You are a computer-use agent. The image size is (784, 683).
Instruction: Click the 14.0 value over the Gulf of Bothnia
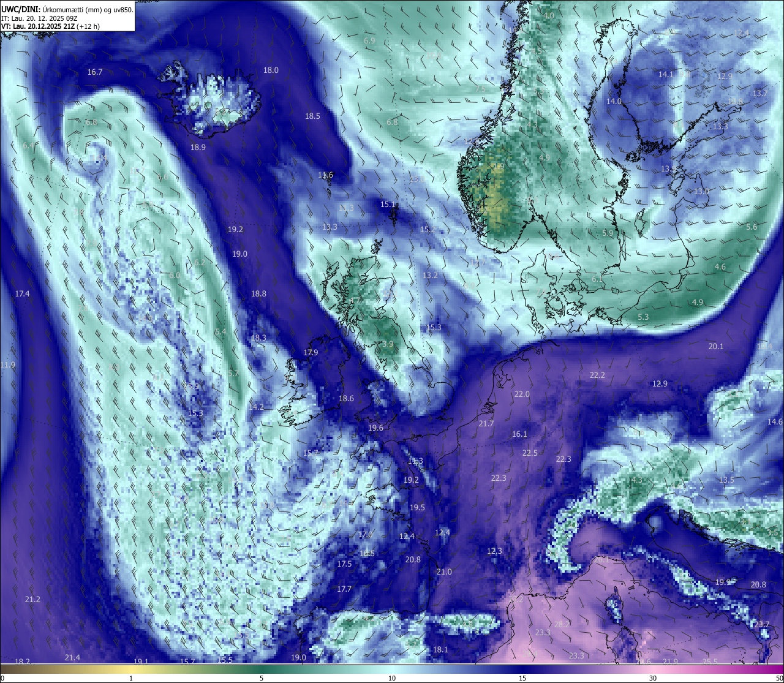614,102
